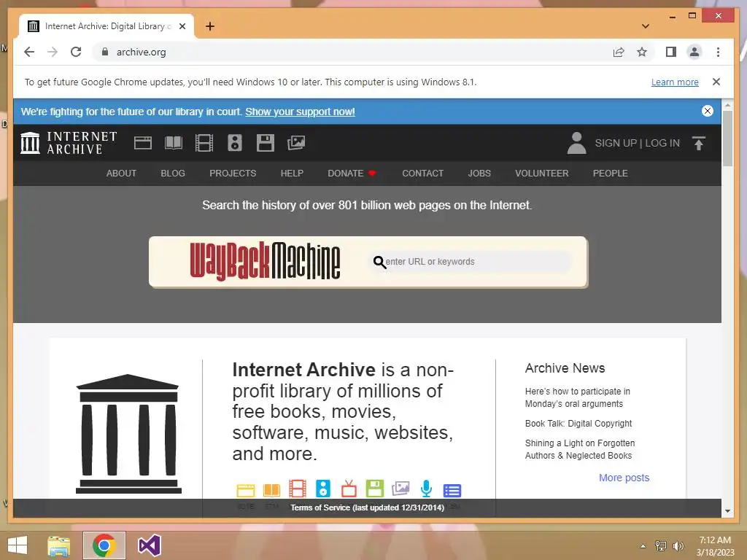Screen dimensions: 747x560
Task: Open the Chrome profile avatar button
Action: [x=694, y=52]
